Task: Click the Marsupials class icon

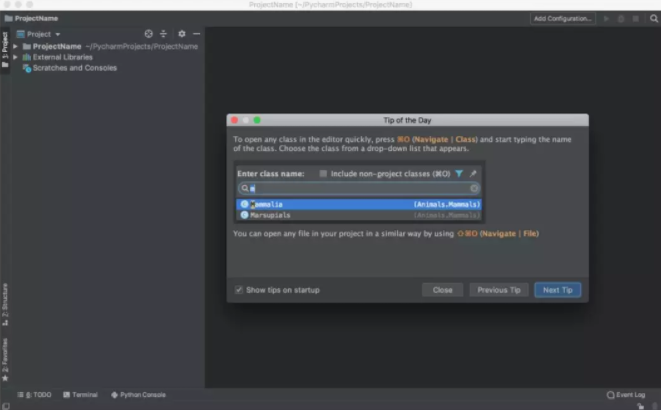Action: [244, 215]
